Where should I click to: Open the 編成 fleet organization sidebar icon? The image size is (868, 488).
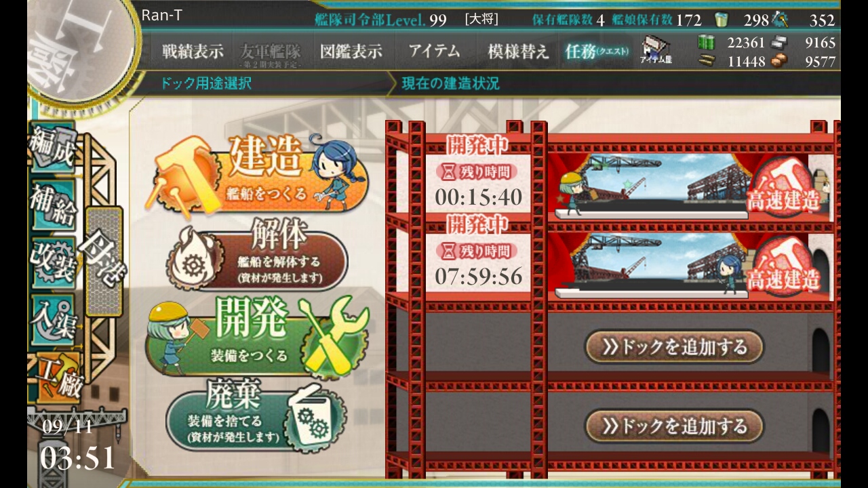(x=52, y=147)
